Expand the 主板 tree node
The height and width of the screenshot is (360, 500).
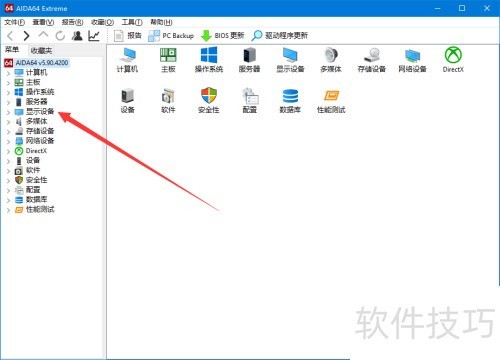pos(9,83)
